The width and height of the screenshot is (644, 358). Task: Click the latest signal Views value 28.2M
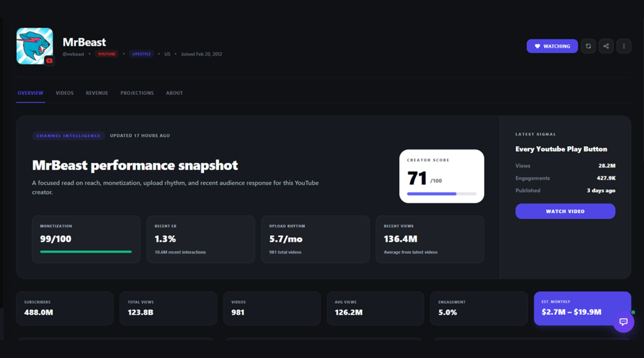click(607, 166)
